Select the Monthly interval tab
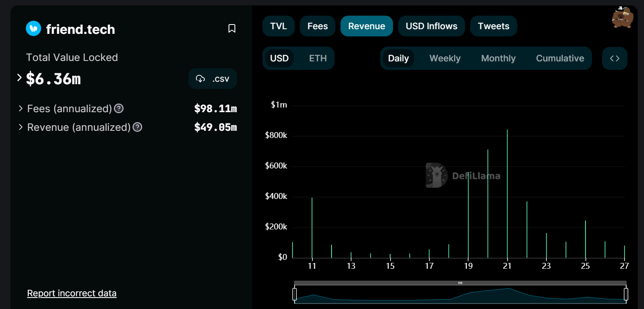 (498, 58)
